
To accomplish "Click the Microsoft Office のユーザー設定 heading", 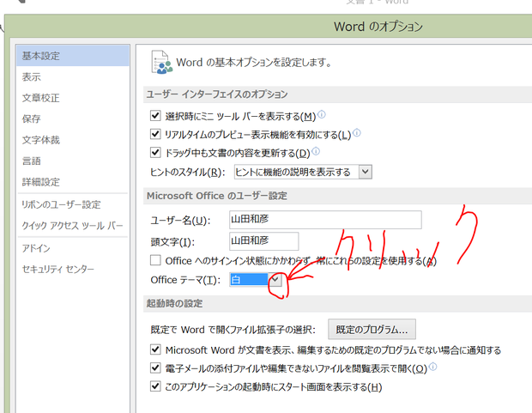I will pos(217,196).
